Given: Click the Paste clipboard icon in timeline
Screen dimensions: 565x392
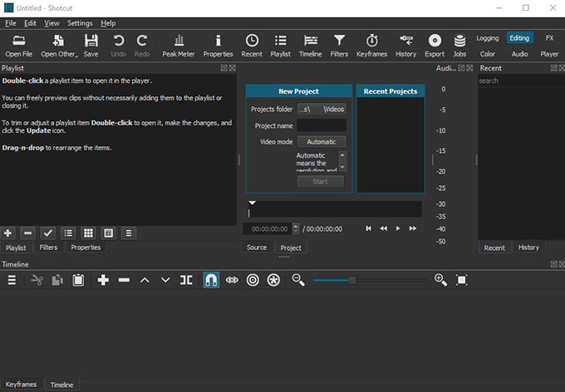Looking at the screenshot, I should click(78, 280).
